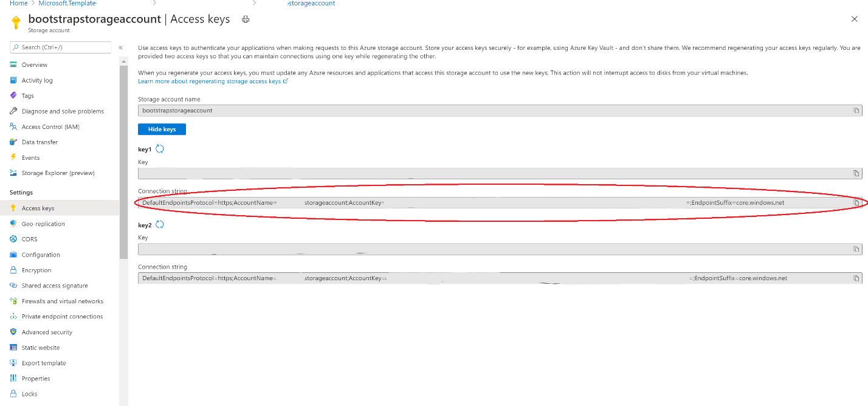Click the Static website icon
The height and width of the screenshot is (406, 868).
point(13,348)
